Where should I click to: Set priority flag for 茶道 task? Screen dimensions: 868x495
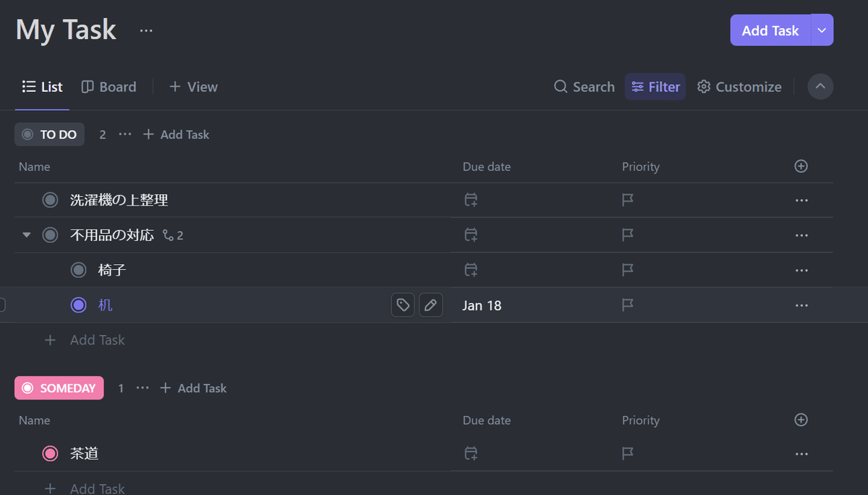coord(628,454)
